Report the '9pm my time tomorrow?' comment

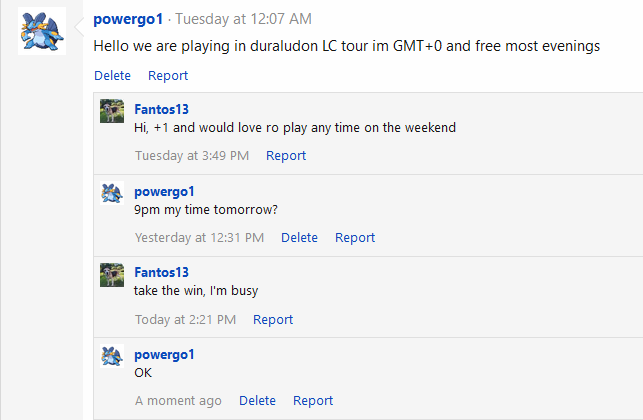pyautogui.click(x=355, y=237)
